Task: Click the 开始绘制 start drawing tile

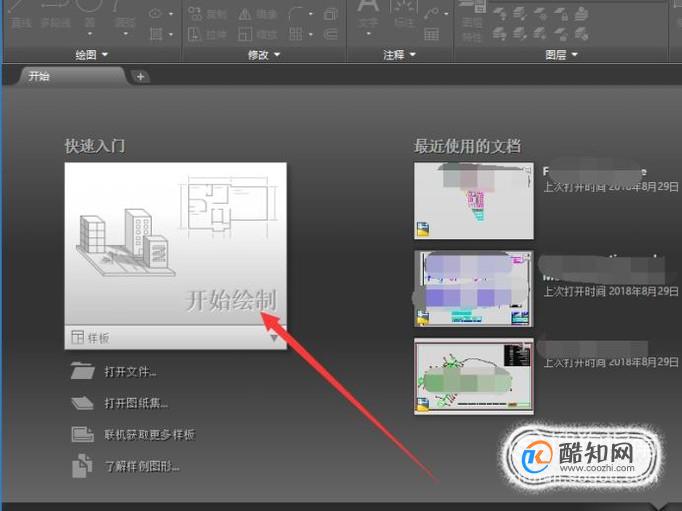Action: tap(176, 244)
